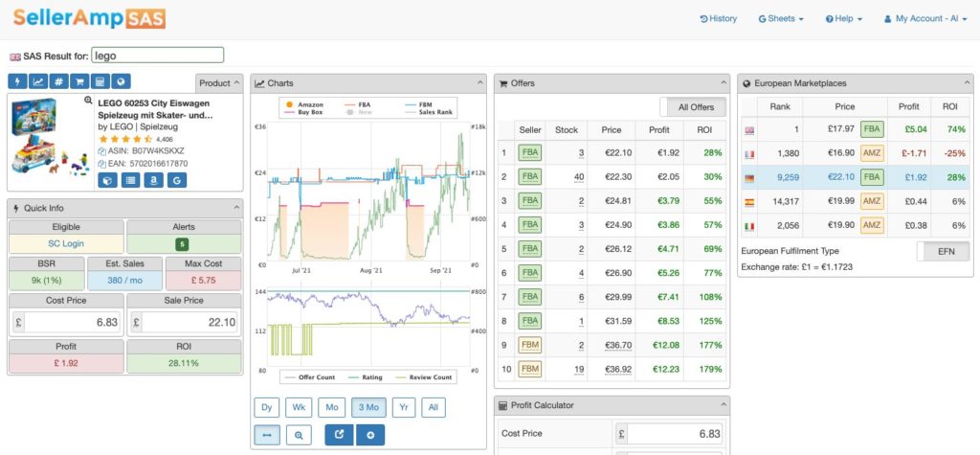Click the French flag marketplace row icon
This screenshot has width=980, height=455.
750,154
